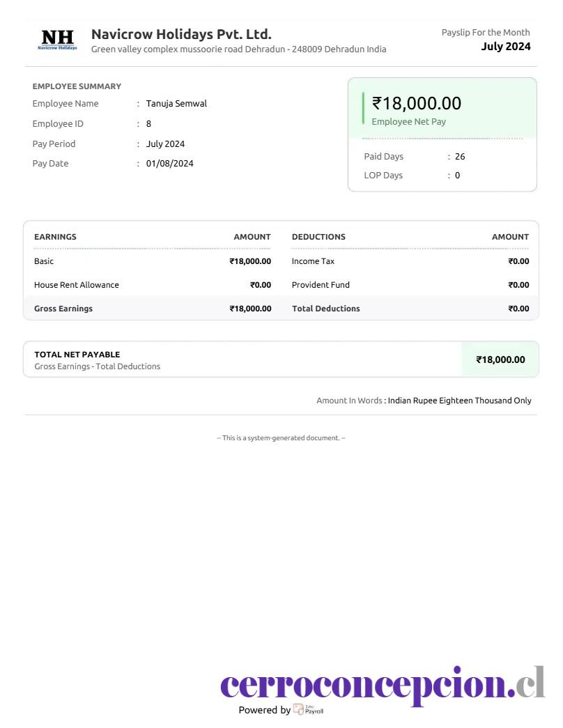Click the Paid Days value 26
The height and width of the screenshot is (728, 563).
click(460, 157)
